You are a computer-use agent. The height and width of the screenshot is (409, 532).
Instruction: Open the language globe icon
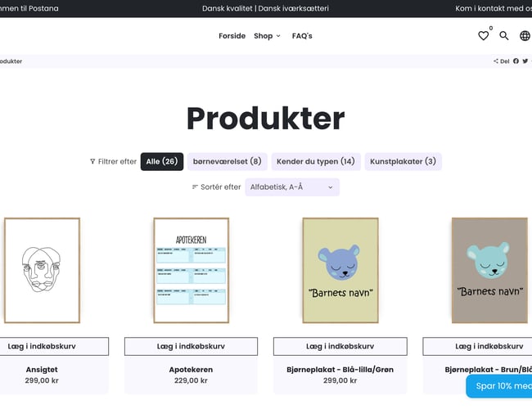pos(525,36)
